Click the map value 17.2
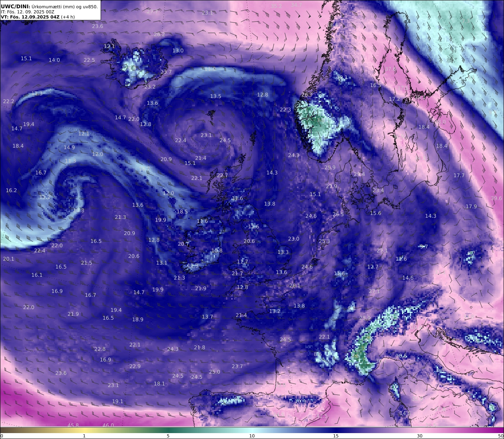This screenshot has width=504, height=439. [x=395, y=99]
